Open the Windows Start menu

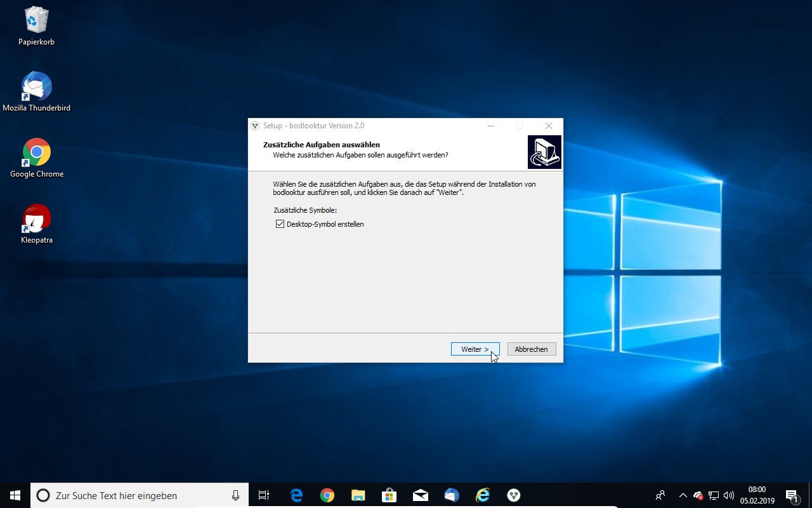click(x=15, y=495)
